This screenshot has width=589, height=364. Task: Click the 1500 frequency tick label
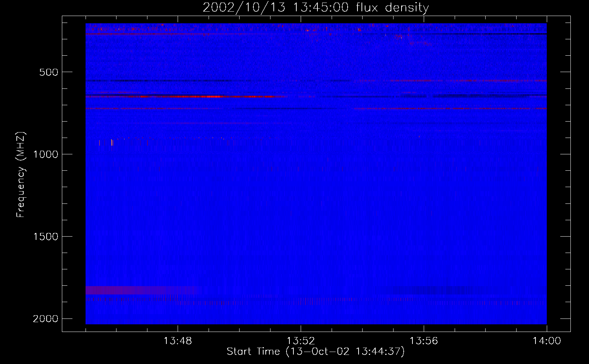pyautogui.click(x=46, y=237)
